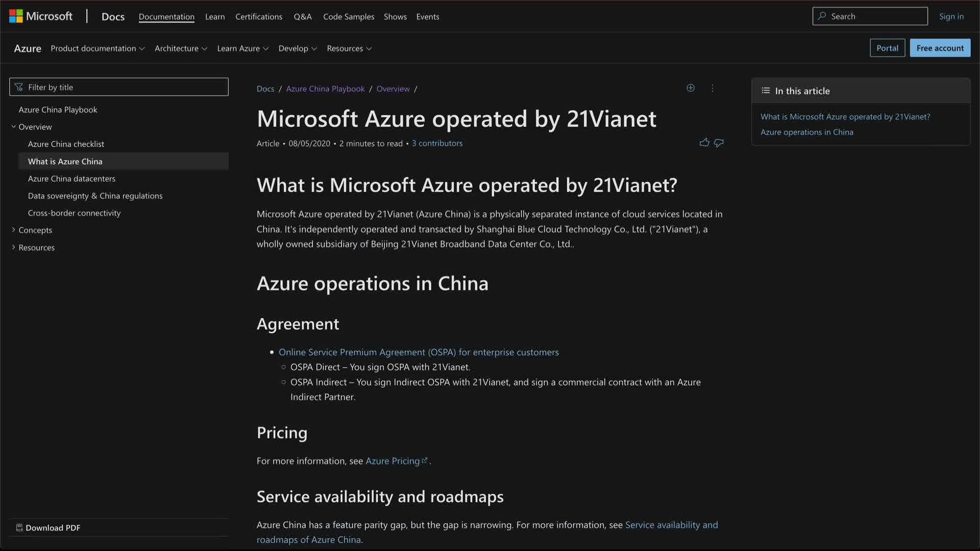Click the Download PDF icon
This screenshot has width=980, height=551.
[19, 528]
